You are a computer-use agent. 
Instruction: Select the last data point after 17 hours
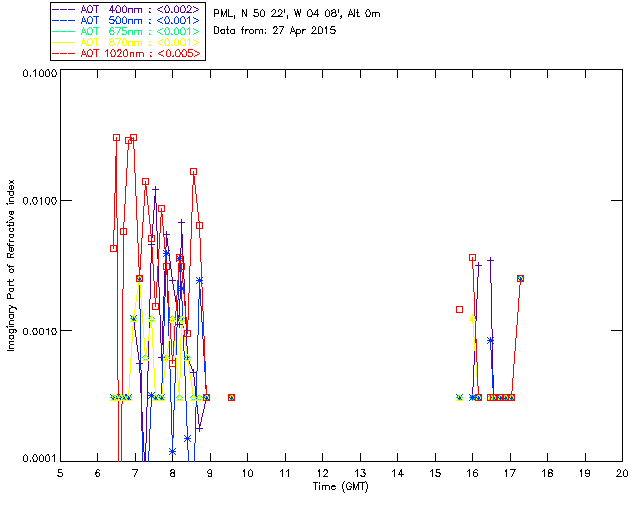click(520, 278)
